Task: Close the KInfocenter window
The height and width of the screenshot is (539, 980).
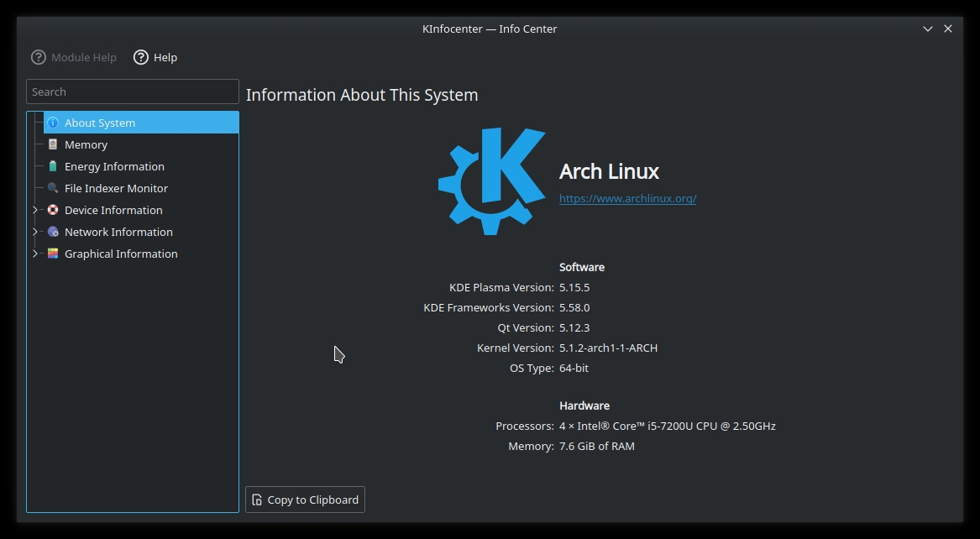Action: (x=948, y=29)
